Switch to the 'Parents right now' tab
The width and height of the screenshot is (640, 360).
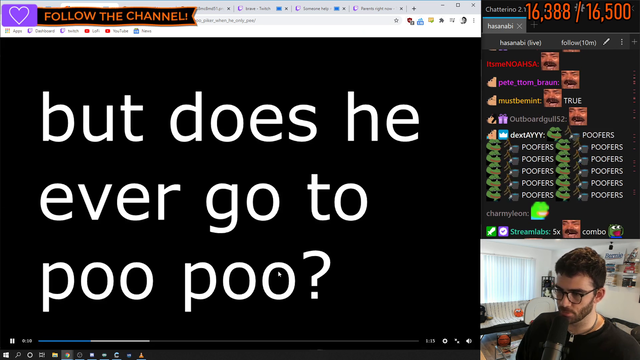coord(377,9)
